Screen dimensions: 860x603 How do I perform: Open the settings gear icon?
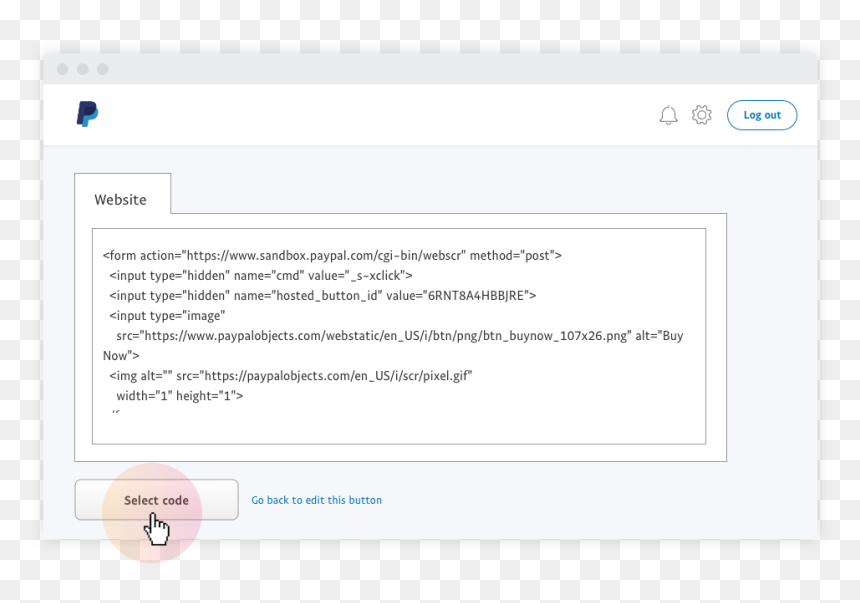click(x=701, y=115)
